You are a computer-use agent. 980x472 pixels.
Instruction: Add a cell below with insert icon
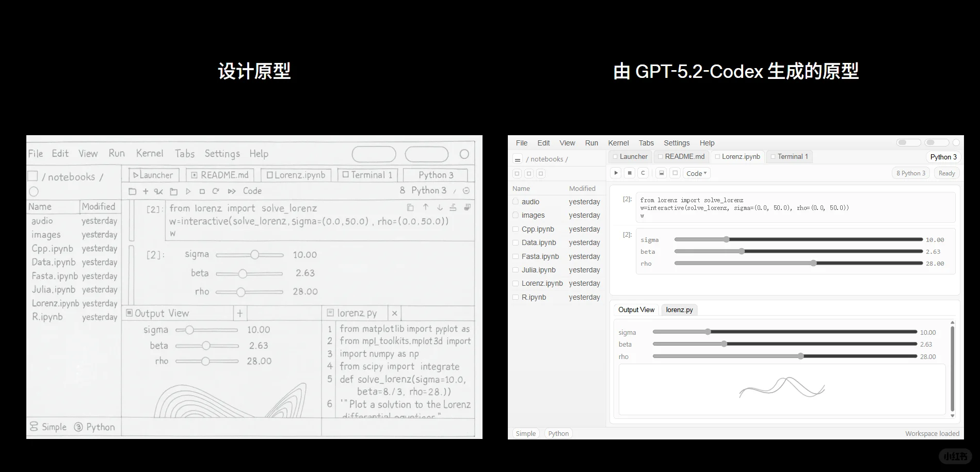pyautogui.click(x=674, y=173)
